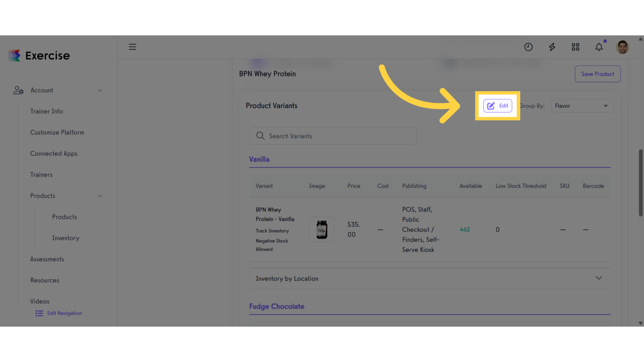Viewport: 644px width, 362px height.
Task: Click the Edit Navigation list icon
Action: point(39,313)
